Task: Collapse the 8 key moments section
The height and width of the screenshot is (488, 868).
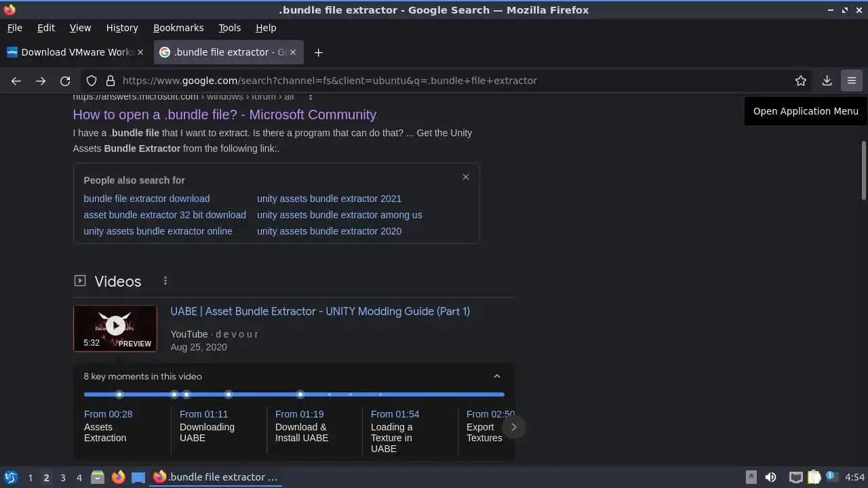Action: click(x=497, y=376)
